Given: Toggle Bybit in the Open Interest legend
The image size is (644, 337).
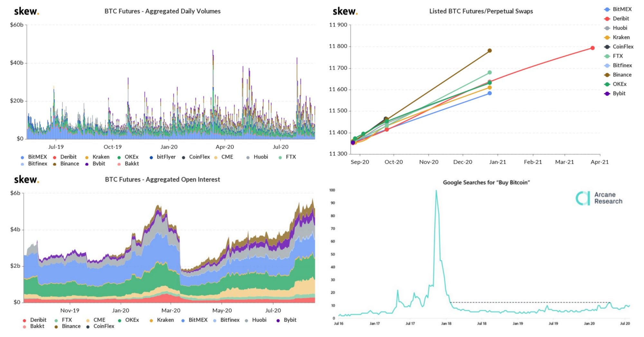Looking at the screenshot, I should 287,320.
